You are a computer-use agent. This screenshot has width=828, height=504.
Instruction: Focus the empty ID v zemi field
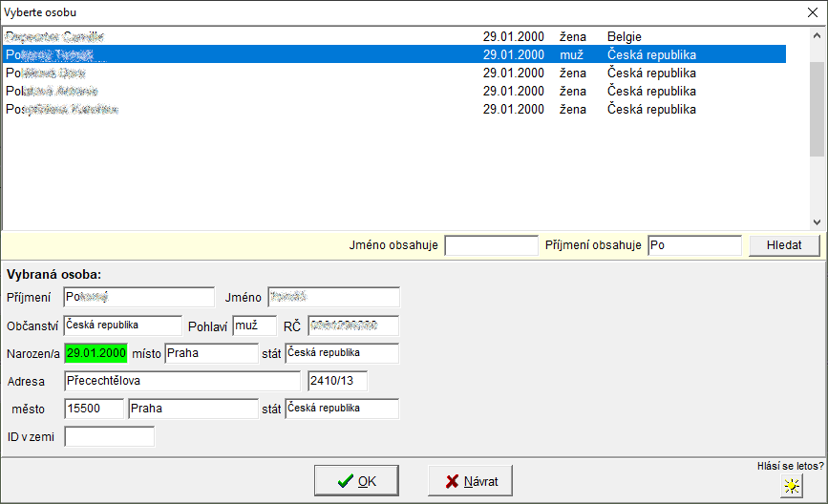point(109,436)
